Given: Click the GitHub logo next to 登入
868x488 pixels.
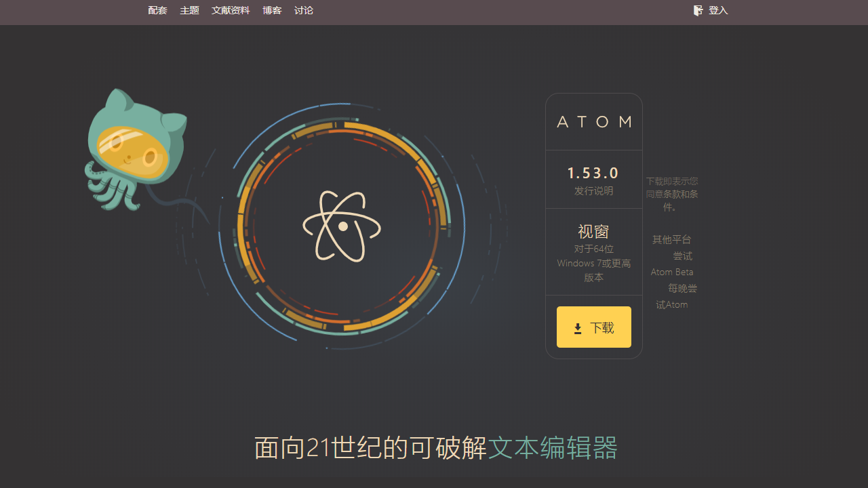Looking at the screenshot, I should [x=698, y=10].
